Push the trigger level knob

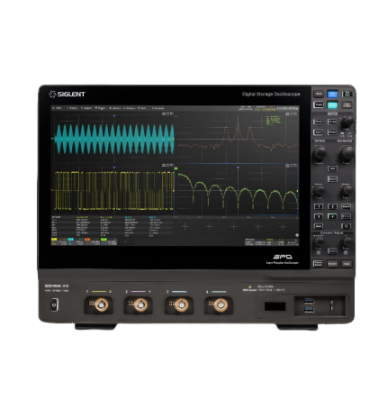(347, 122)
